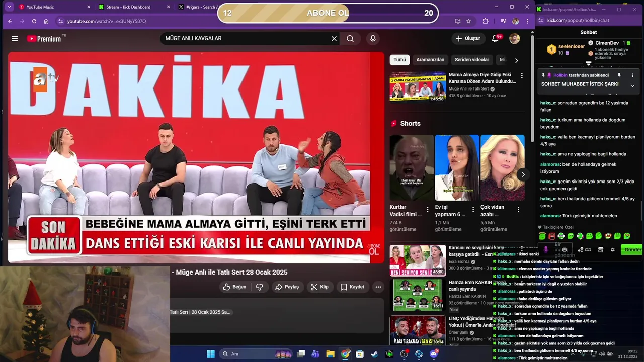Open Chrome extensions puzzle icon

[x=486, y=21]
